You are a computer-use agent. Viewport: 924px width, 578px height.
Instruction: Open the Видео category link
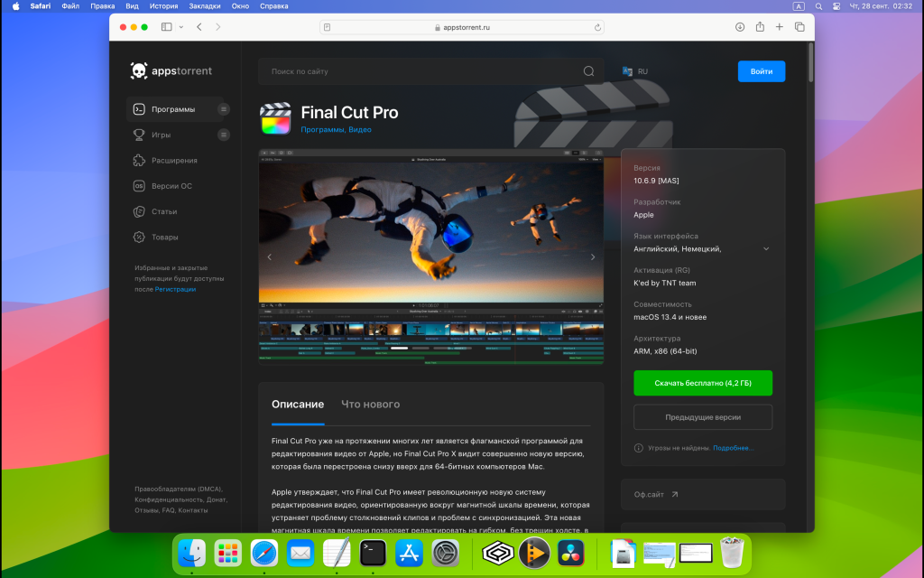[x=360, y=130]
